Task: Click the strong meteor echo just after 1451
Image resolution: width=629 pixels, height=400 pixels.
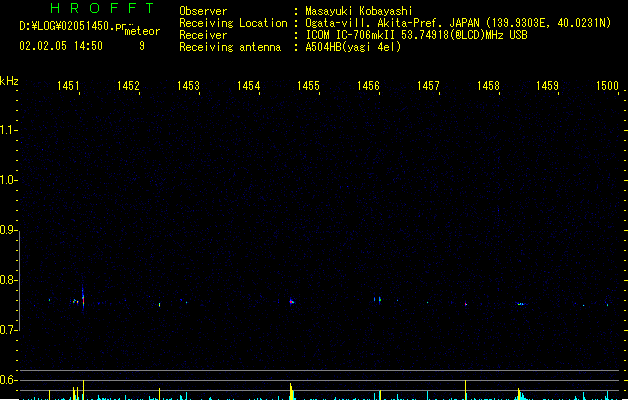Action: click(83, 298)
